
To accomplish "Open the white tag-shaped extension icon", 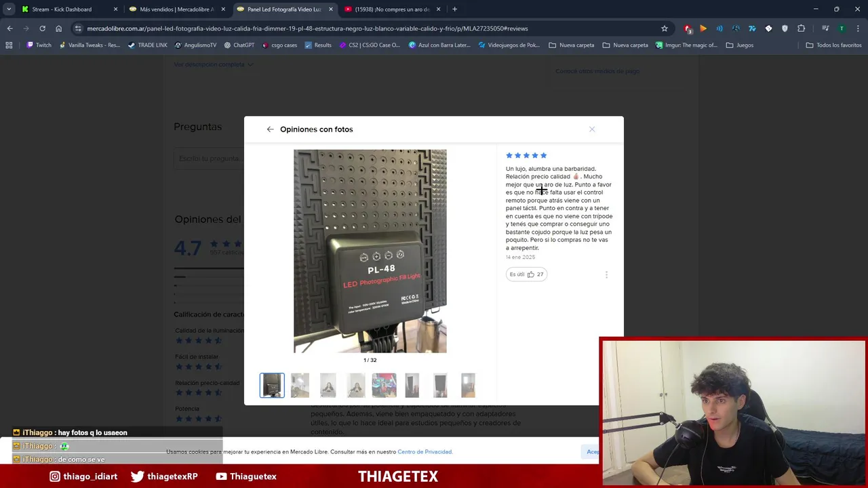I will tap(768, 28).
